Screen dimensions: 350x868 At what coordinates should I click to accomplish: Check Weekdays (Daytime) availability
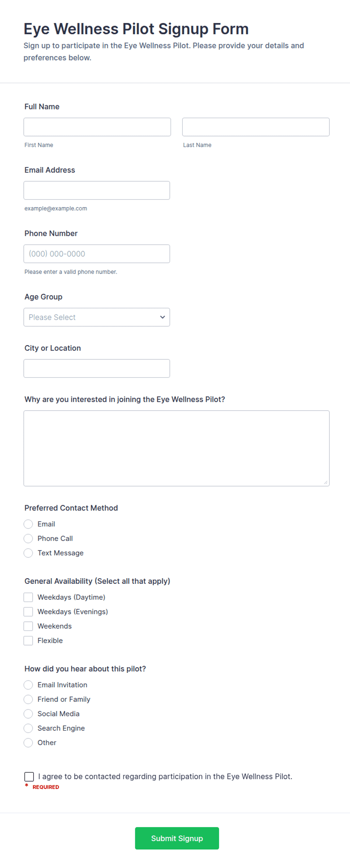pyautogui.click(x=28, y=597)
